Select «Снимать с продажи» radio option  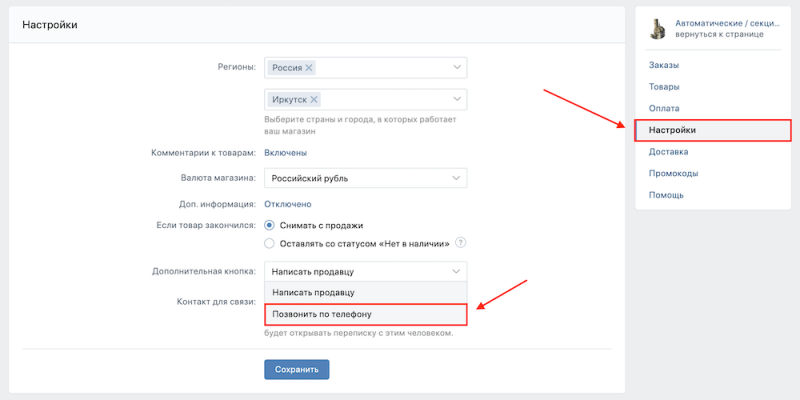269,225
